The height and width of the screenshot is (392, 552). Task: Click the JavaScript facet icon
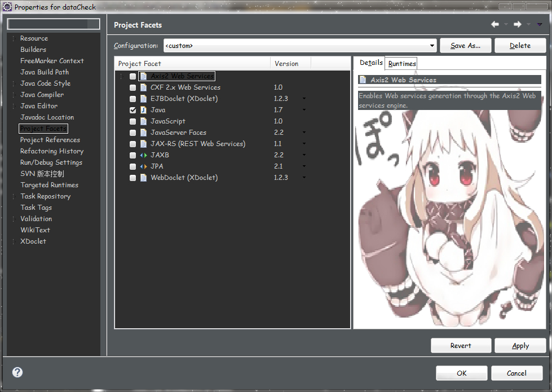coord(143,121)
